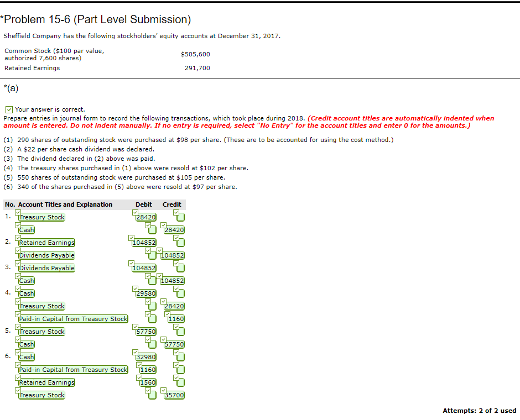Image resolution: width=520 pixels, height=420 pixels.
Task: Toggle the checkbox above entry 1 Treasury Stock account field
Action: pyautogui.click(x=18, y=211)
